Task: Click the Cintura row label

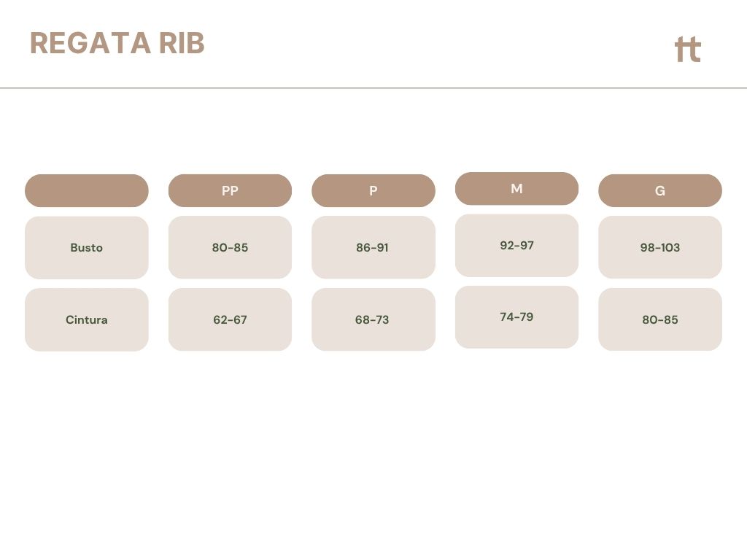Action: click(87, 319)
